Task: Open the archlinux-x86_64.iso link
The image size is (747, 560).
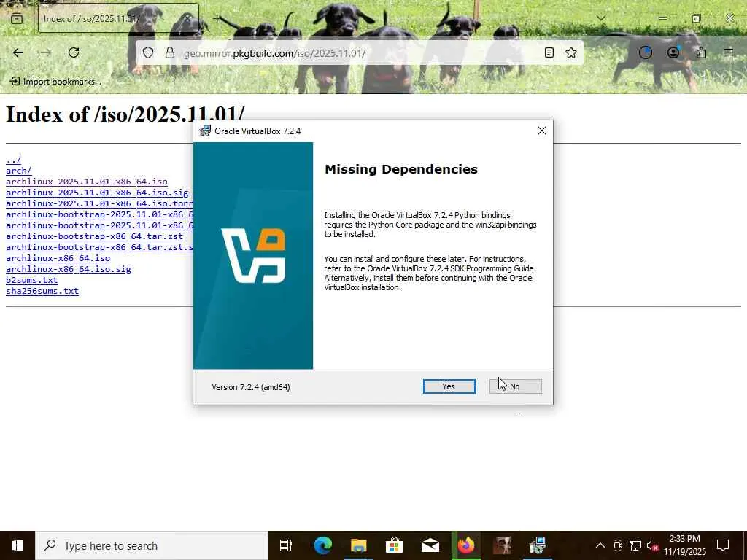Action: click(x=58, y=258)
